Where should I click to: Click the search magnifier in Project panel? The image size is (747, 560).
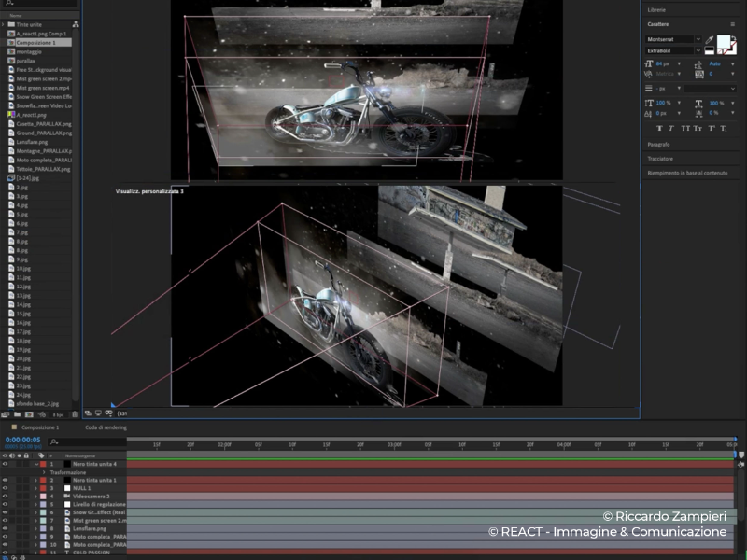(x=9, y=3)
